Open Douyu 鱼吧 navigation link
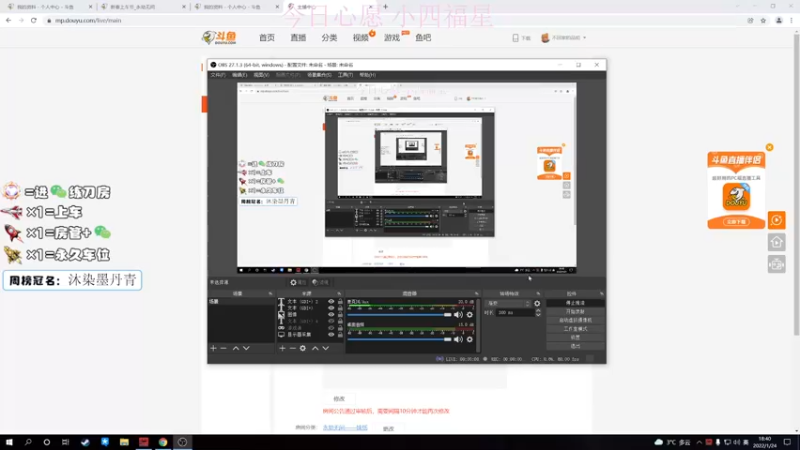 (x=423, y=38)
